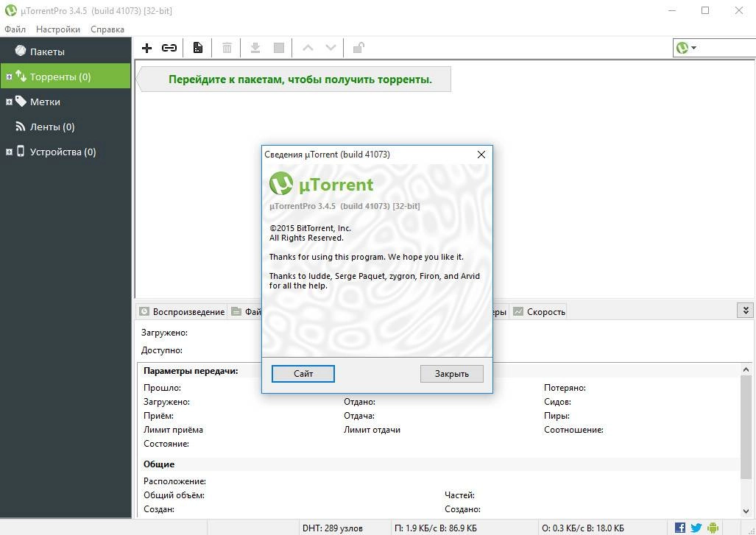Open the Настройки menu

pyautogui.click(x=57, y=29)
